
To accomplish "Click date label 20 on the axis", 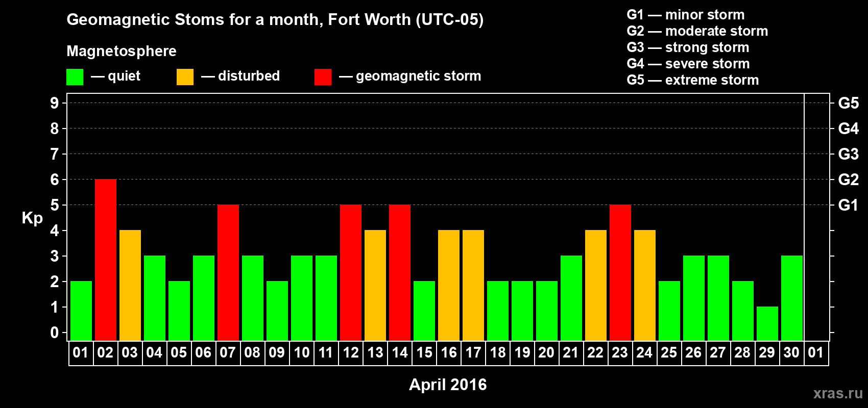I will [x=546, y=353].
